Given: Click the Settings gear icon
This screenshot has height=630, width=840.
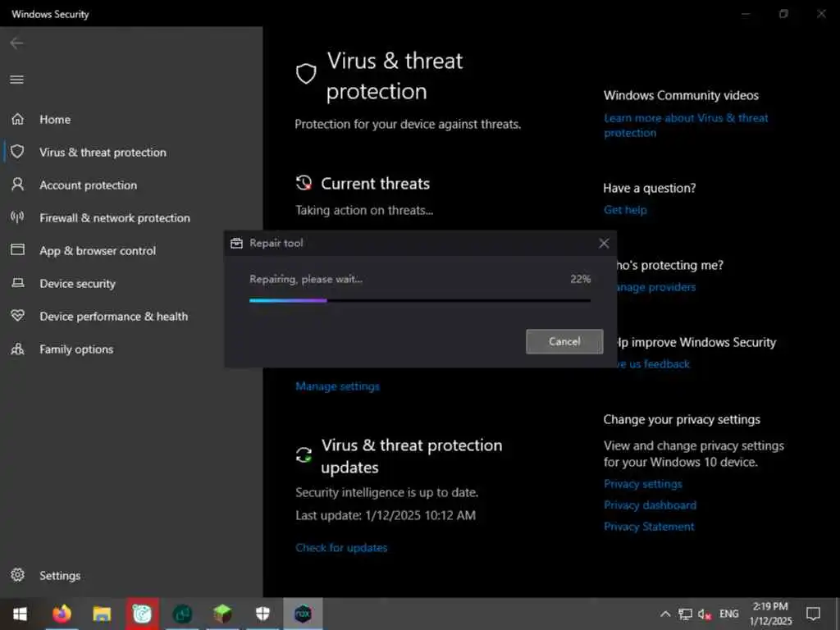Looking at the screenshot, I should point(18,575).
